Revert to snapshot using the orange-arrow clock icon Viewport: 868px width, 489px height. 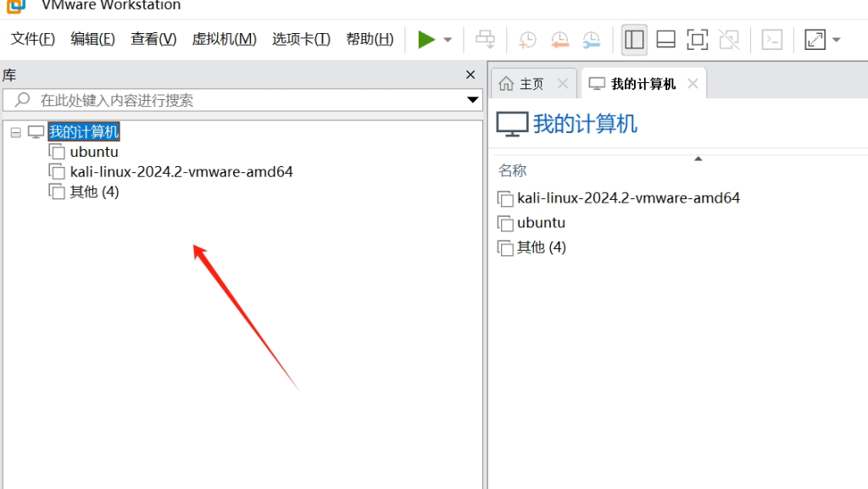pyautogui.click(x=559, y=39)
